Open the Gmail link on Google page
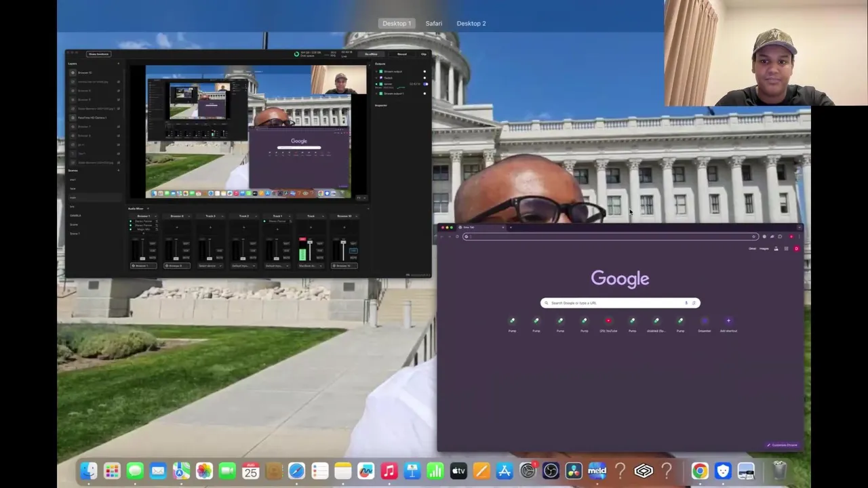 752,249
